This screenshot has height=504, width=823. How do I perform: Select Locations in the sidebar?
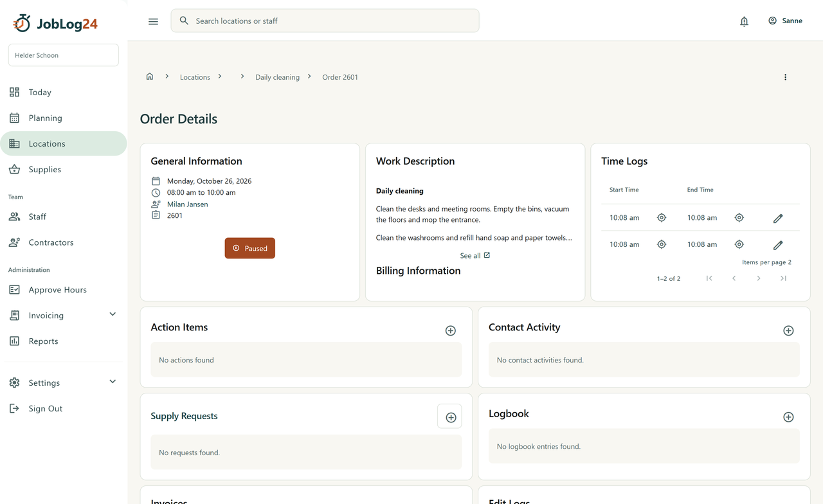[64, 144]
